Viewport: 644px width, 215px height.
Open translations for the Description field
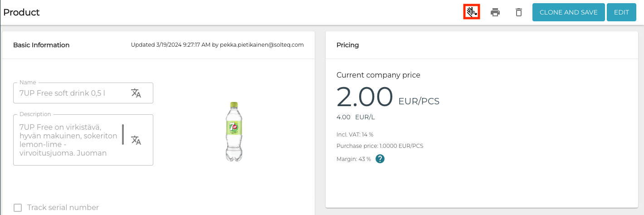point(136,140)
